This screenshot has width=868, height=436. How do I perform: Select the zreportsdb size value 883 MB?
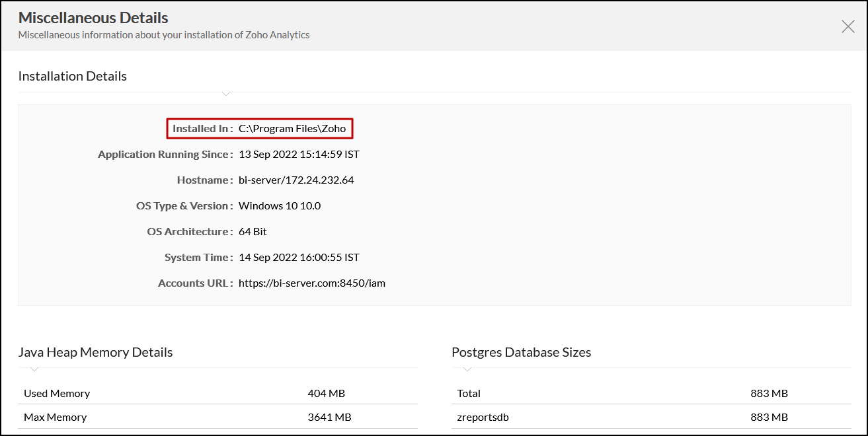tap(769, 417)
